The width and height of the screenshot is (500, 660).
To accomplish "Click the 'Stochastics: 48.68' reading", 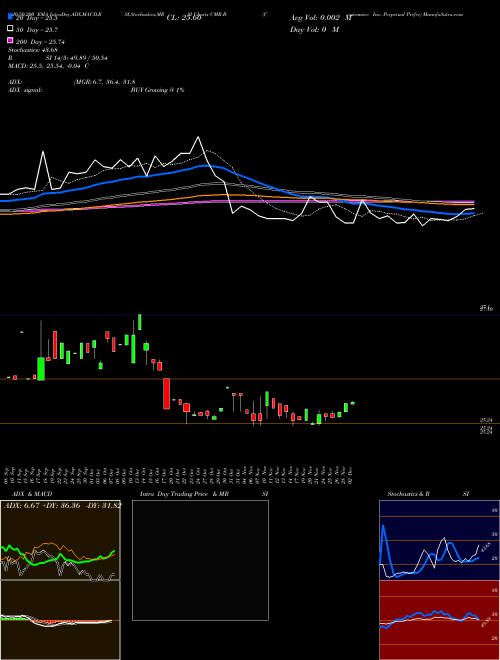I will (32, 50).
